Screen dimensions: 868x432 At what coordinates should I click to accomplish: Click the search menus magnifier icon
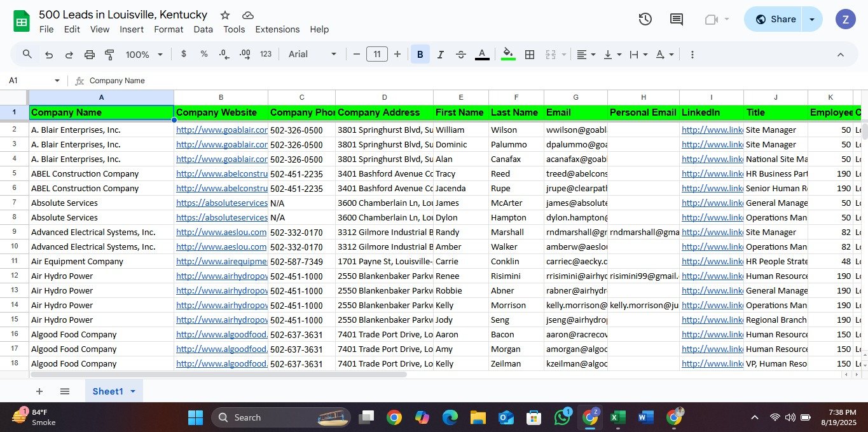click(27, 55)
